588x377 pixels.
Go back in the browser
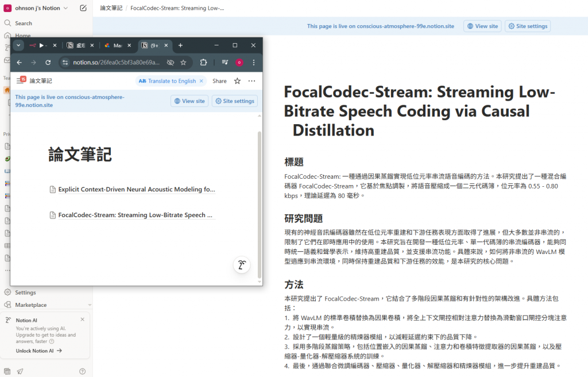(x=19, y=62)
